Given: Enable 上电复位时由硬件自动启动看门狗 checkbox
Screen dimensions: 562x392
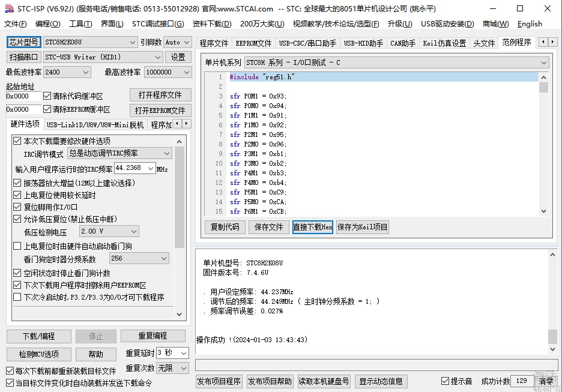Looking at the screenshot, I should [17, 246].
